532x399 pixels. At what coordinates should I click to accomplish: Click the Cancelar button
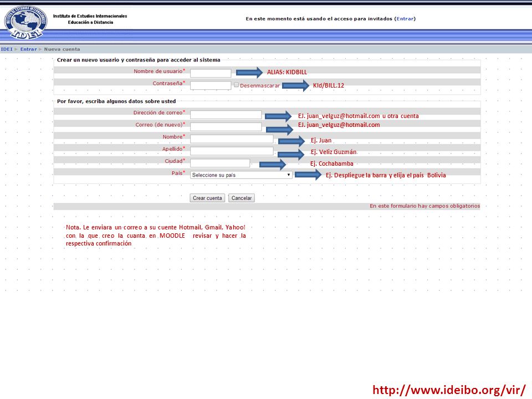(242, 198)
